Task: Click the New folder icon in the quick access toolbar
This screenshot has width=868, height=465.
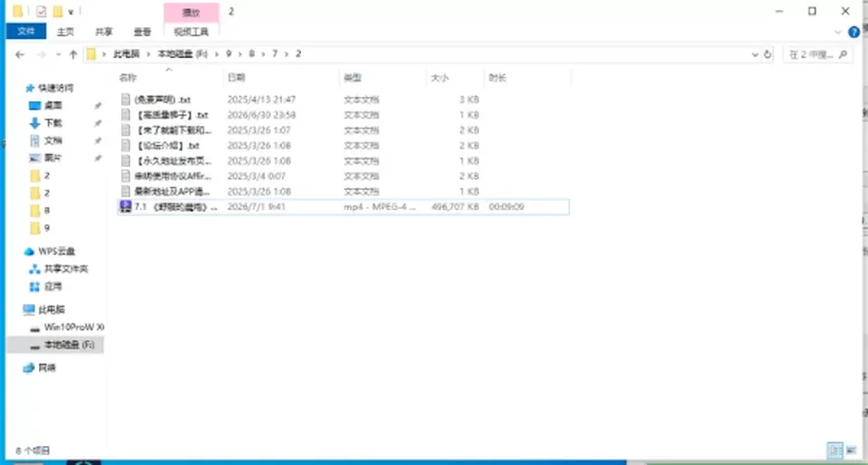Action: (x=58, y=11)
